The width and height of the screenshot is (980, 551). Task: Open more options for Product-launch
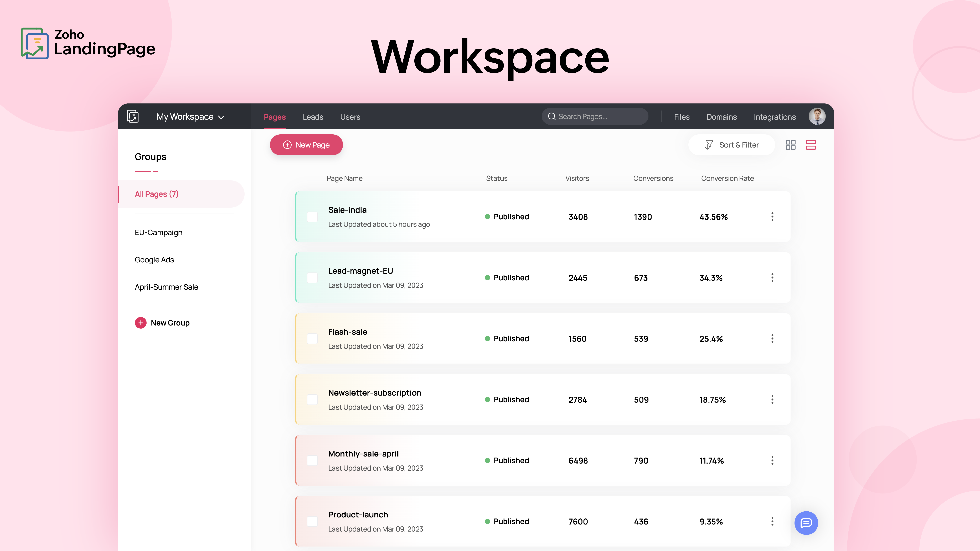[x=772, y=521]
